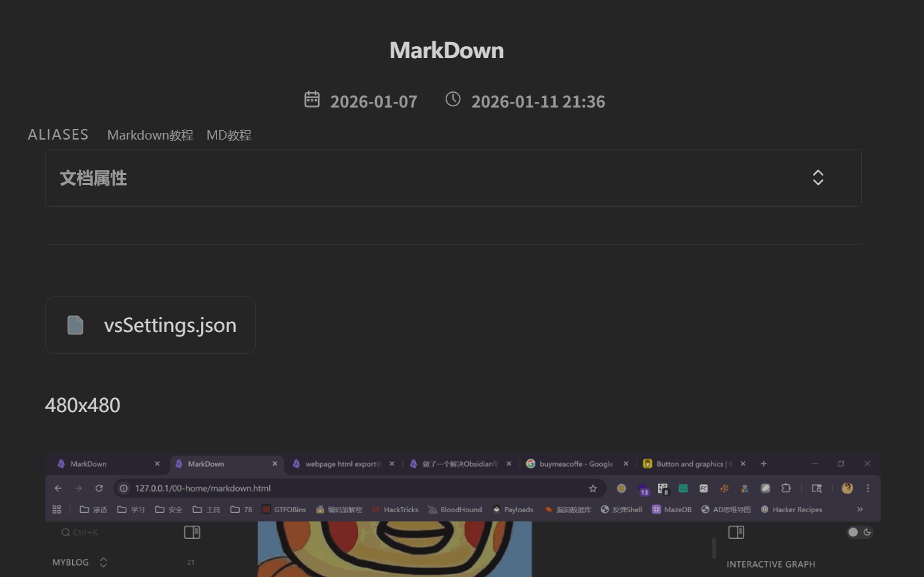Viewport: 924px width, 577px height.
Task: Open the vsSettings.json attachment link
Action: click(170, 325)
